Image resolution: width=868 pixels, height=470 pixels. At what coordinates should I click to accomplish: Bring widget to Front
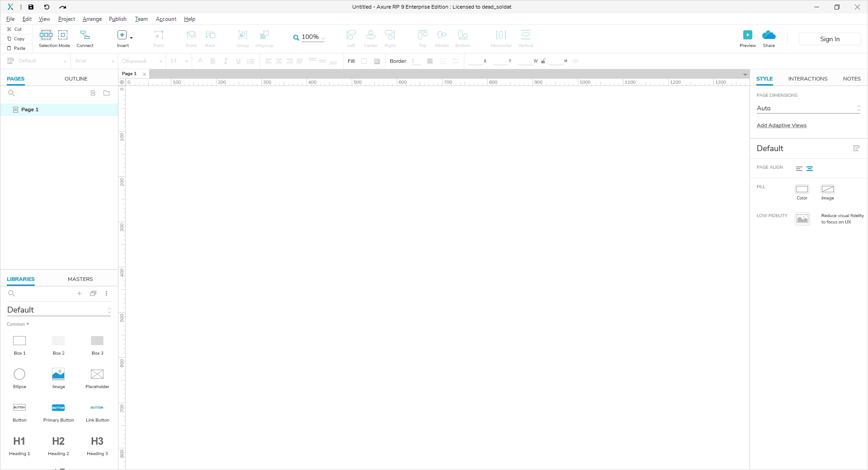tap(191, 38)
